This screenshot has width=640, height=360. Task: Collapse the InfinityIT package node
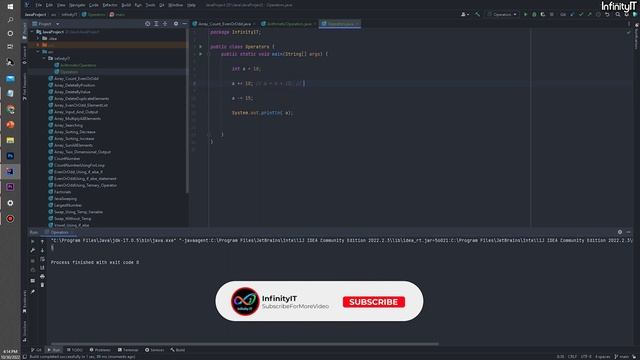point(44,58)
